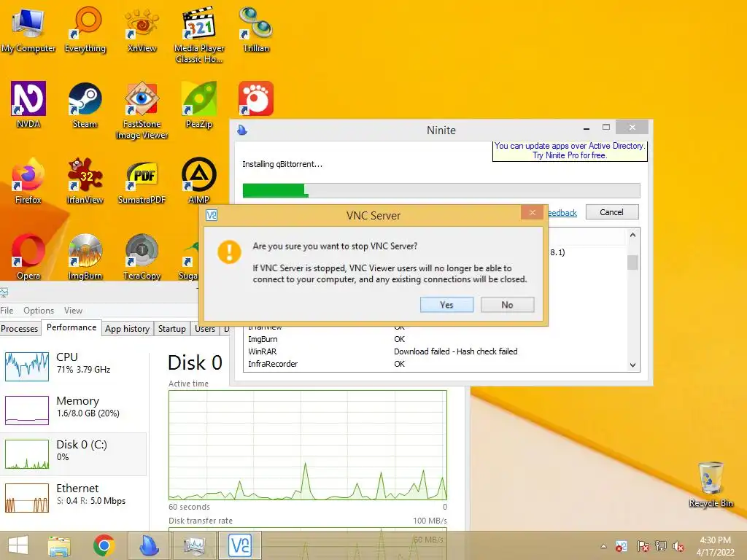Click the Ninite list scrollbar thumb

[x=632, y=262]
